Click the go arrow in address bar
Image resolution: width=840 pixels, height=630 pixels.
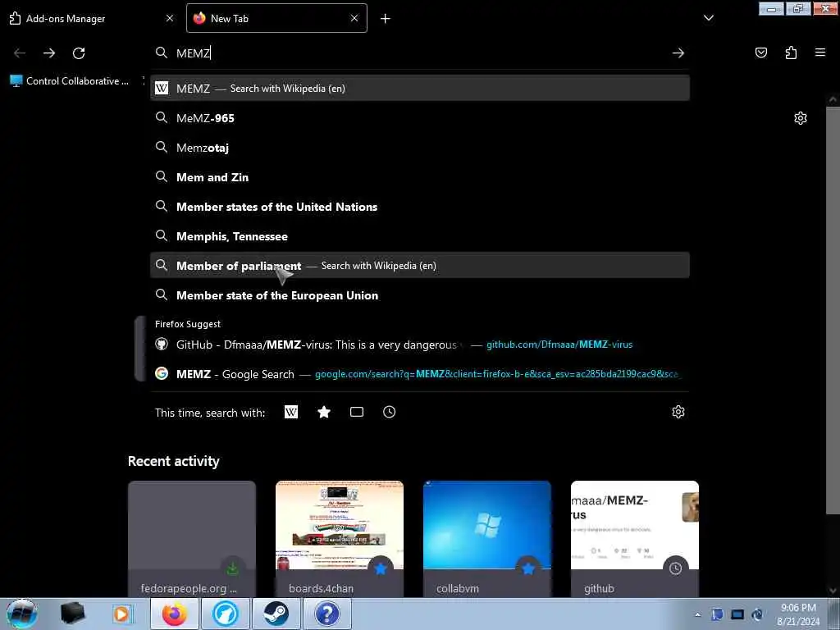pos(678,53)
